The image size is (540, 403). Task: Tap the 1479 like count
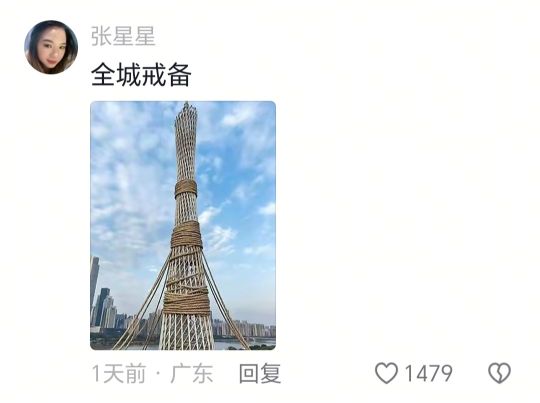tap(428, 373)
